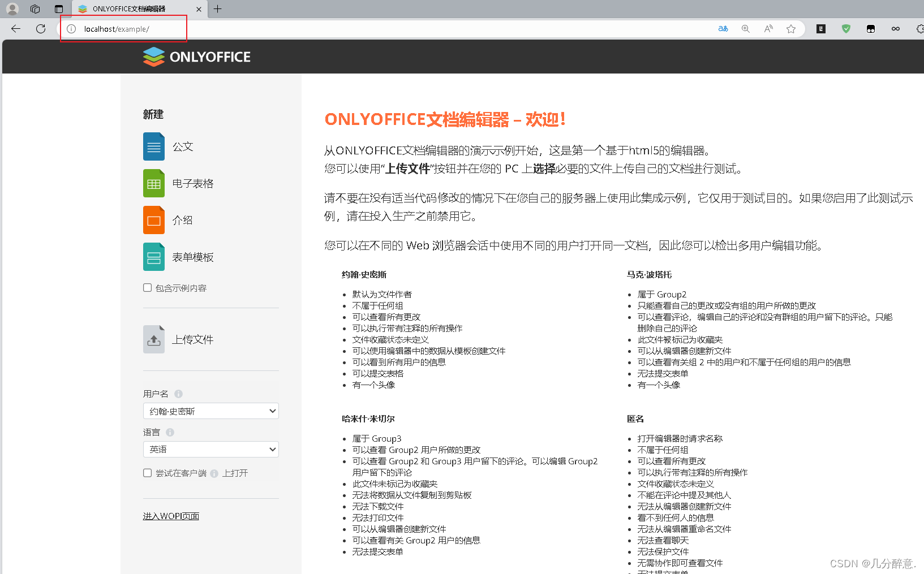Go back with browser back arrow
924x574 pixels.
(x=16, y=29)
